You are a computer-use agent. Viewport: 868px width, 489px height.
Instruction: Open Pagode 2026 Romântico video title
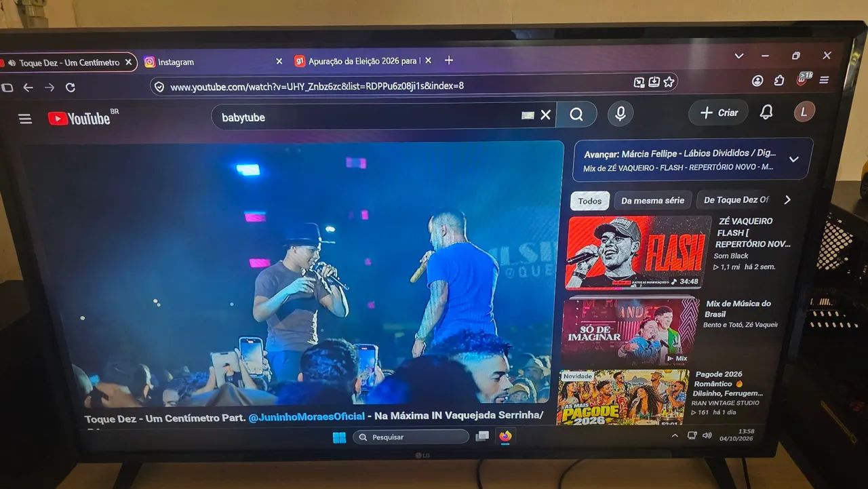(728, 383)
